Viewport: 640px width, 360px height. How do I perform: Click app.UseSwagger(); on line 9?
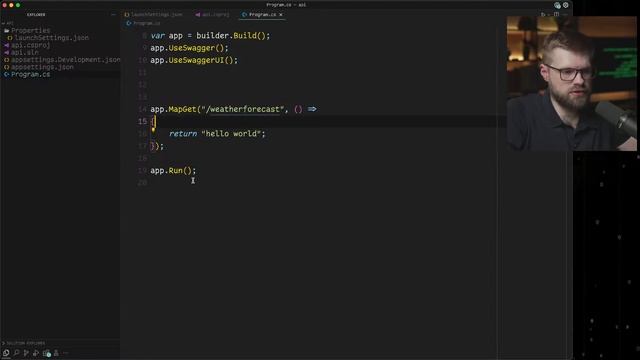coord(189,48)
